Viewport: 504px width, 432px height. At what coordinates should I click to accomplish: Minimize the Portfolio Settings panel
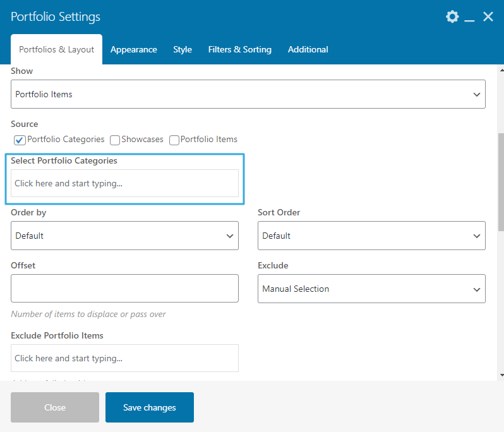point(469,18)
